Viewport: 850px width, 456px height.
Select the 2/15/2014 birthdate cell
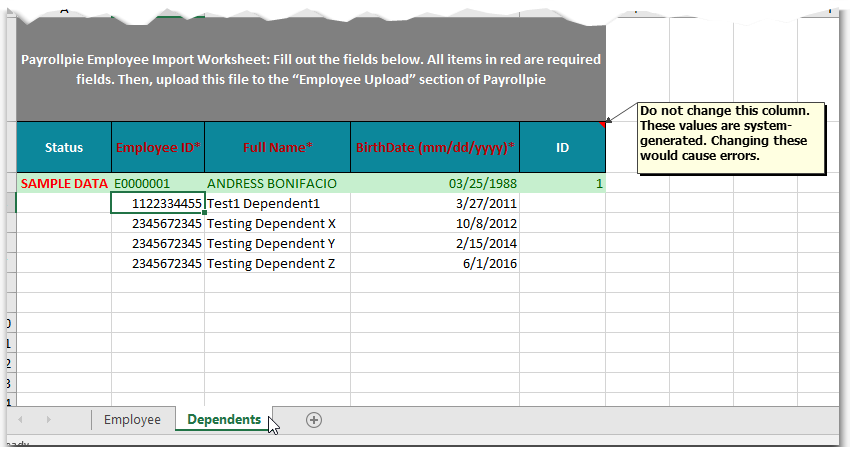click(435, 243)
